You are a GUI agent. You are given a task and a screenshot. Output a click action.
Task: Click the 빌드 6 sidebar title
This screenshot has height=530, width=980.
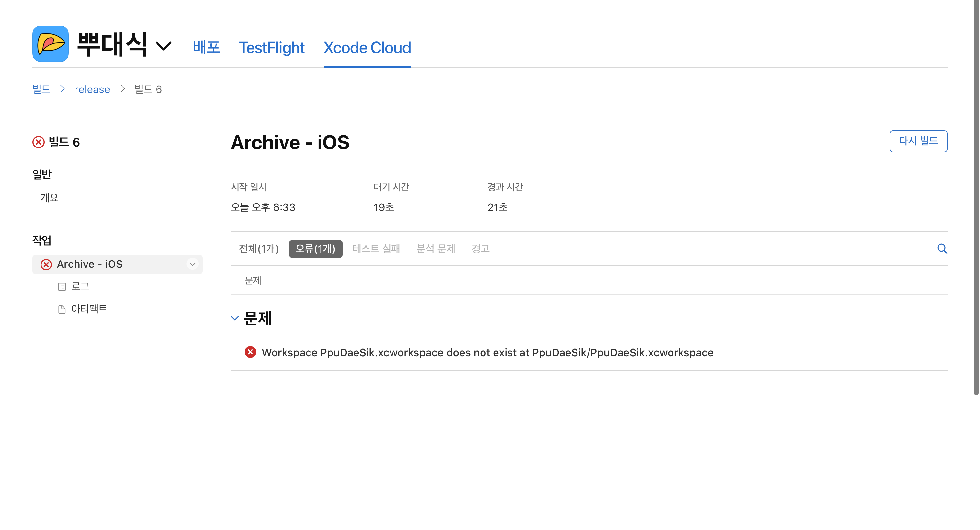pos(64,142)
